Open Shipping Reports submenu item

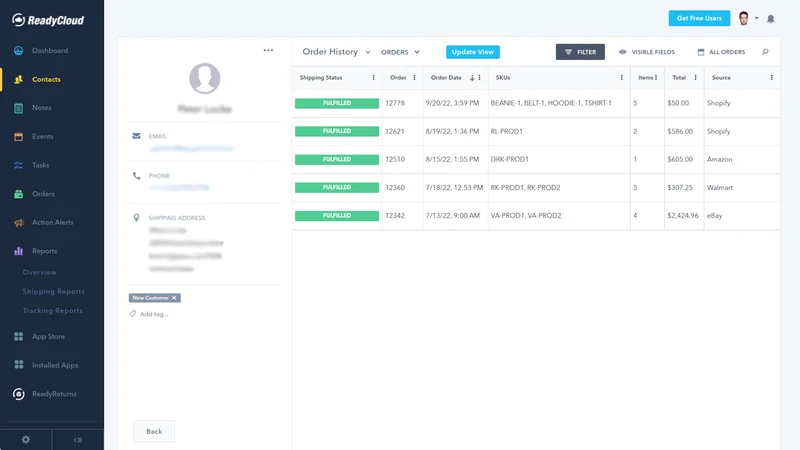pyautogui.click(x=54, y=291)
